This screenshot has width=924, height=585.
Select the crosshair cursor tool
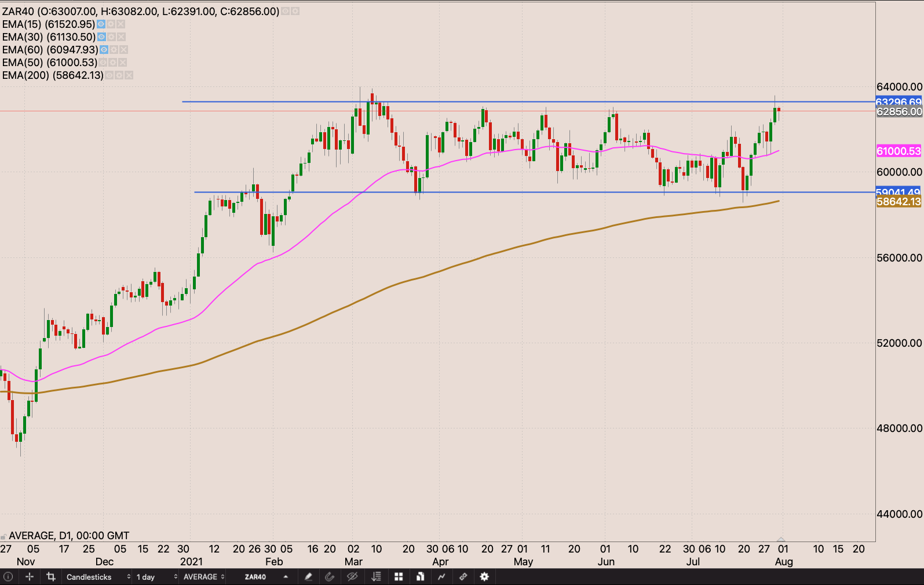[x=30, y=576]
